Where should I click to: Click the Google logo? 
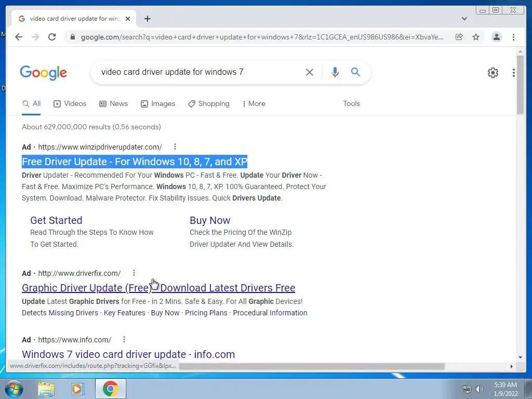tap(44, 73)
